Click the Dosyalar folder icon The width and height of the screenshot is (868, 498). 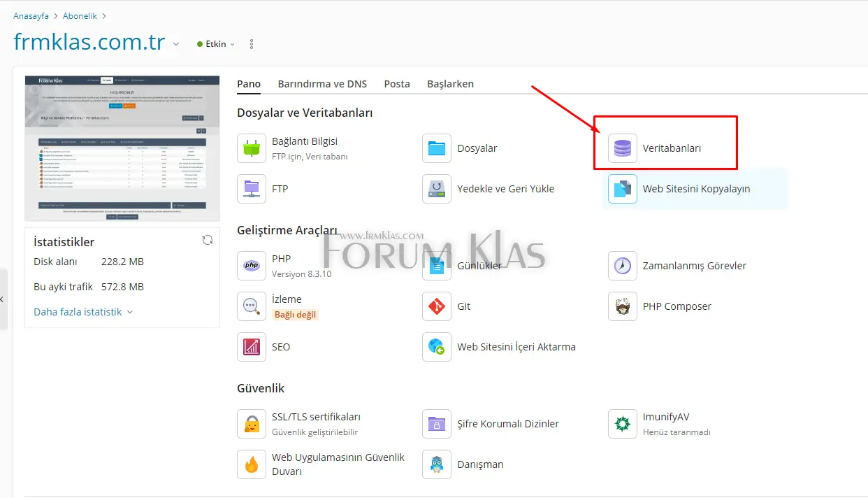pos(437,148)
